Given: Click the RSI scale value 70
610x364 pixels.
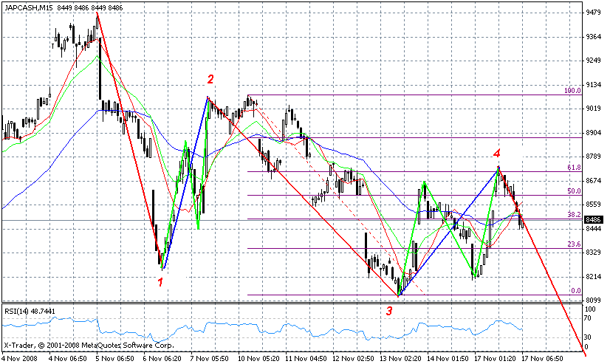Looking at the screenshot, I should 587,318.
